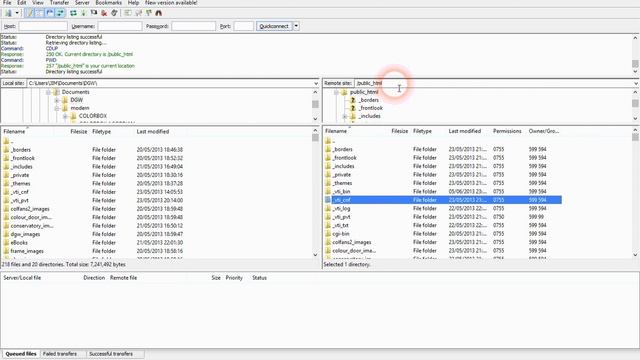Viewport: 640px width, 360px height.
Task: Open Remote site path dropdown
Action: pyautogui.click(x=636, y=83)
